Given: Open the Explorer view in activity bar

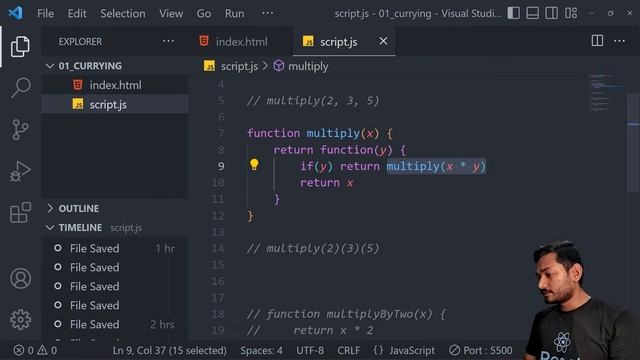Looking at the screenshot, I should 20,46.
